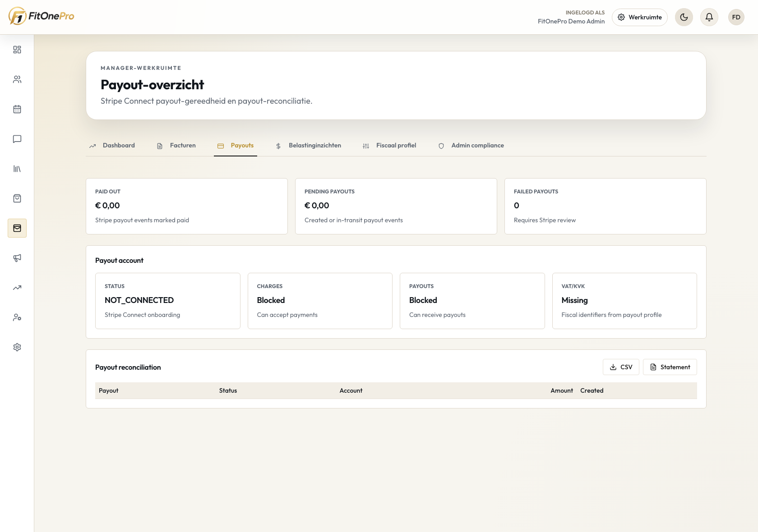The width and height of the screenshot is (758, 532).
Task: Open the dashboard grid icon in sidebar
Action: (x=17, y=50)
